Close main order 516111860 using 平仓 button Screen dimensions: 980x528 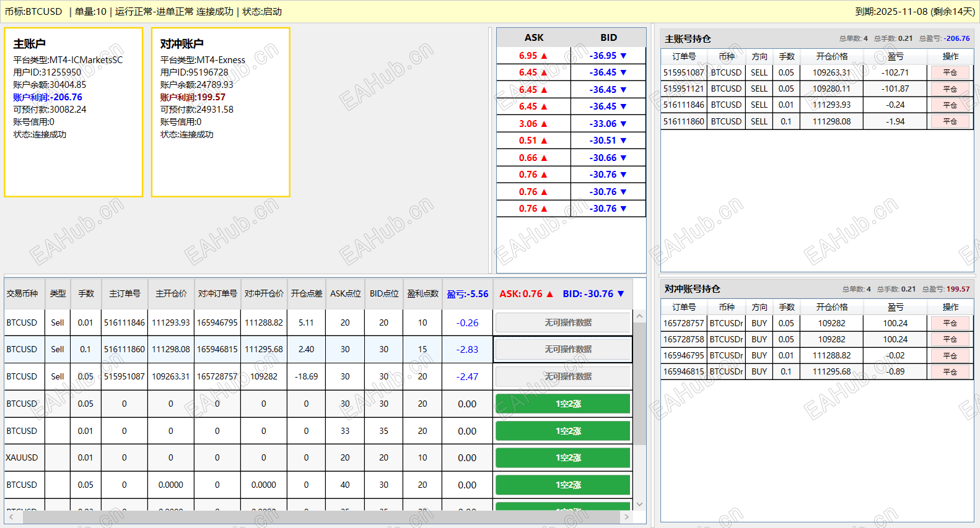pyautogui.click(x=950, y=121)
